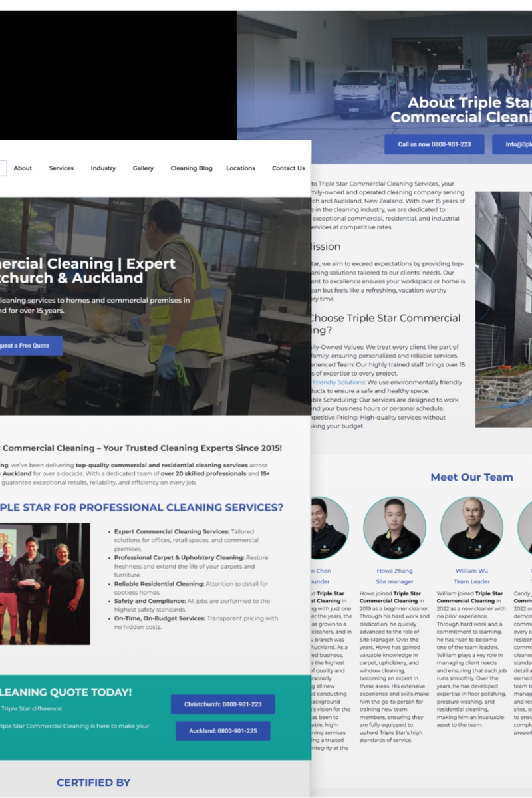The image size is (532, 798).
Task: Open the Locations menu item
Action: click(x=240, y=168)
